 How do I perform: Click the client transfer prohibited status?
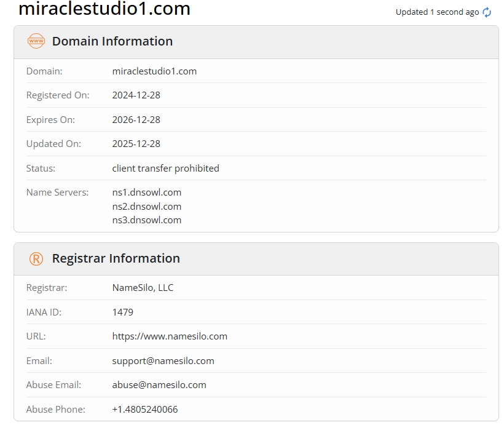pos(165,168)
